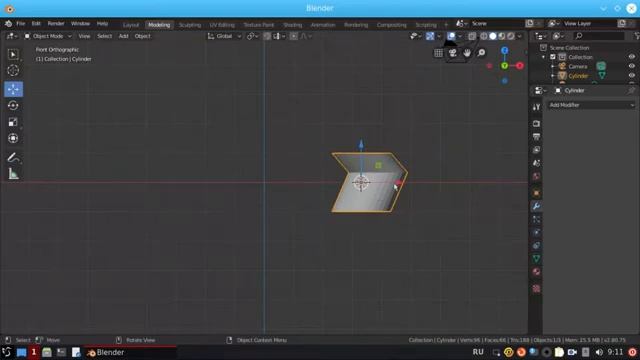The height and width of the screenshot is (360, 640).
Task: Switch to camera view button
Action: pyautogui.click(x=453, y=53)
